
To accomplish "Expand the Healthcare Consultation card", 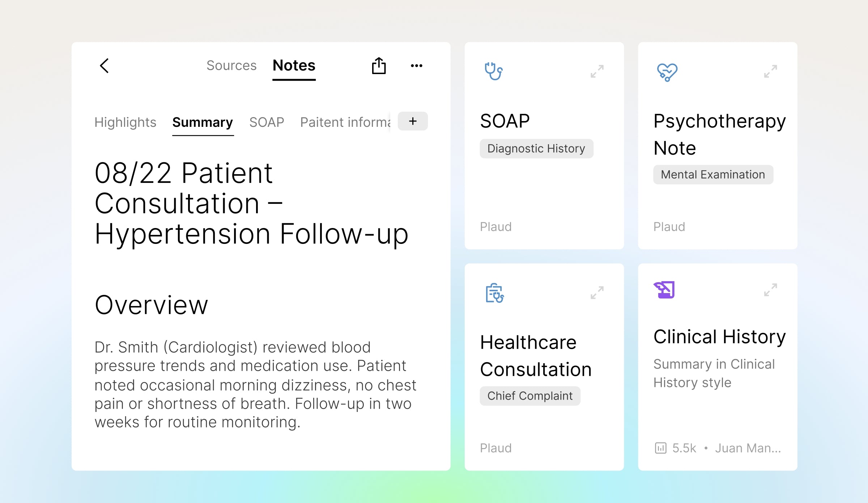I will coord(597,293).
